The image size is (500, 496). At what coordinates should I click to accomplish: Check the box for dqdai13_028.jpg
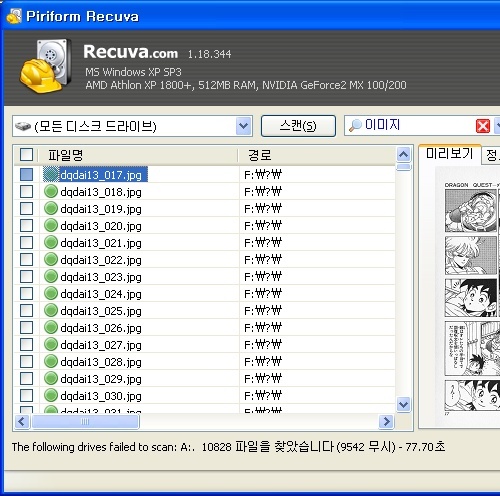(26, 362)
